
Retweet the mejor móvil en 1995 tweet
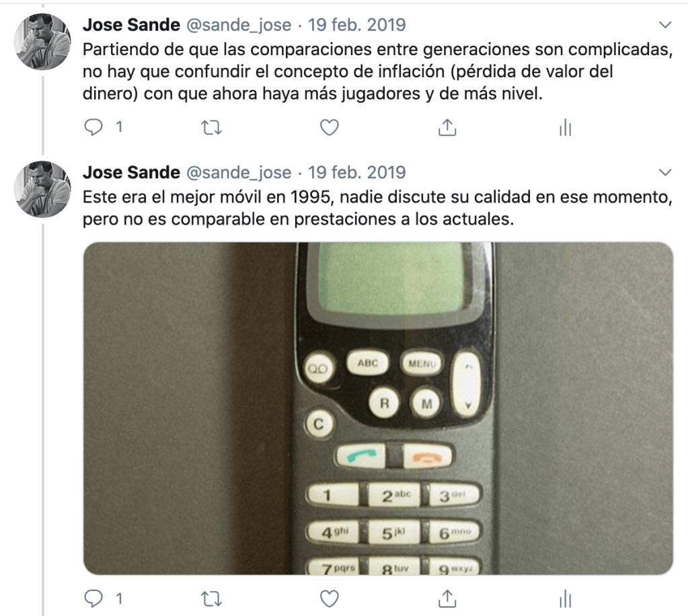(x=211, y=599)
